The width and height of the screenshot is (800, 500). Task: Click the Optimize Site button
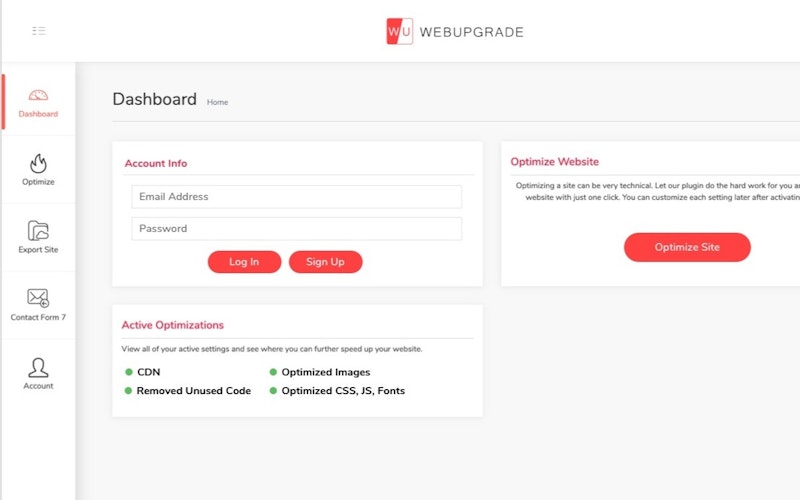(x=687, y=247)
